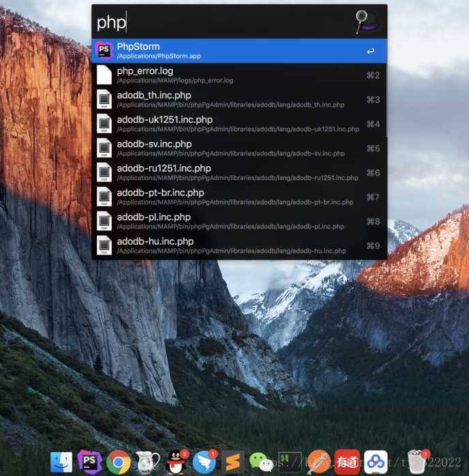
Task: Select the adodb-pt-br.inc.php result
Action: (x=239, y=196)
